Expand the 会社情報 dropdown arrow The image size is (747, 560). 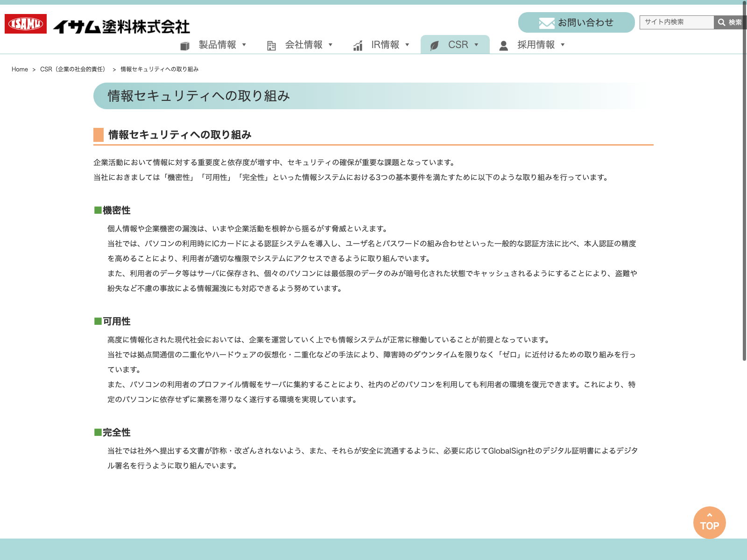pos(331,45)
